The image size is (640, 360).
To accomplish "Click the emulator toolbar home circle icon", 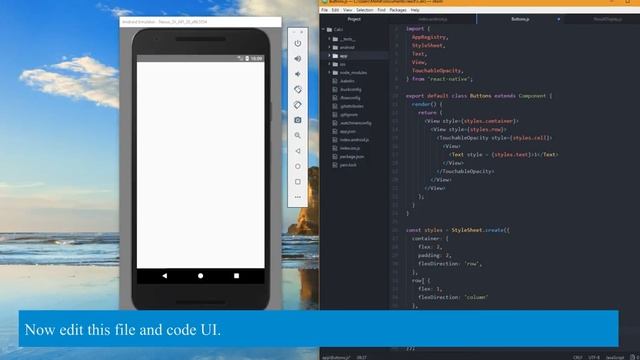I will (x=298, y=166).
